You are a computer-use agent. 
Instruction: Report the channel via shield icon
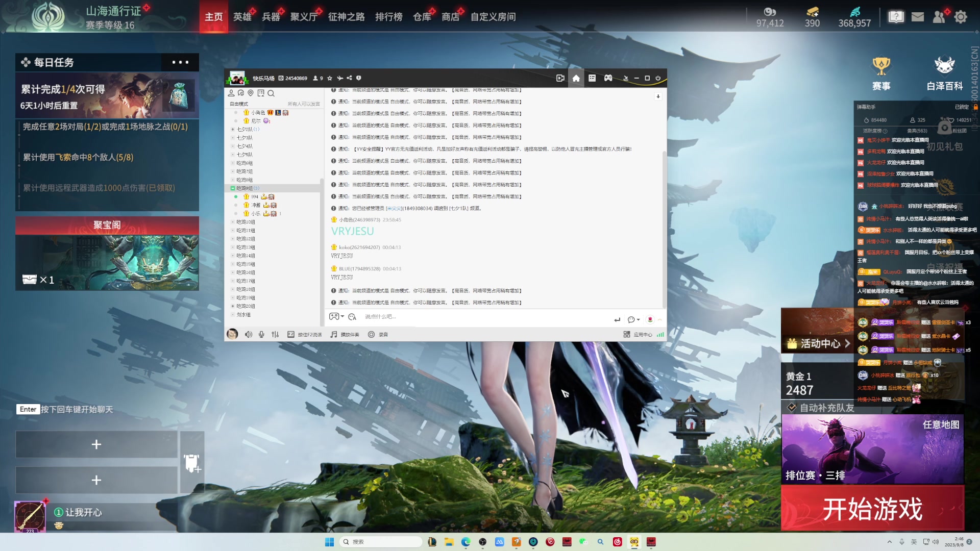coord(359,78)
